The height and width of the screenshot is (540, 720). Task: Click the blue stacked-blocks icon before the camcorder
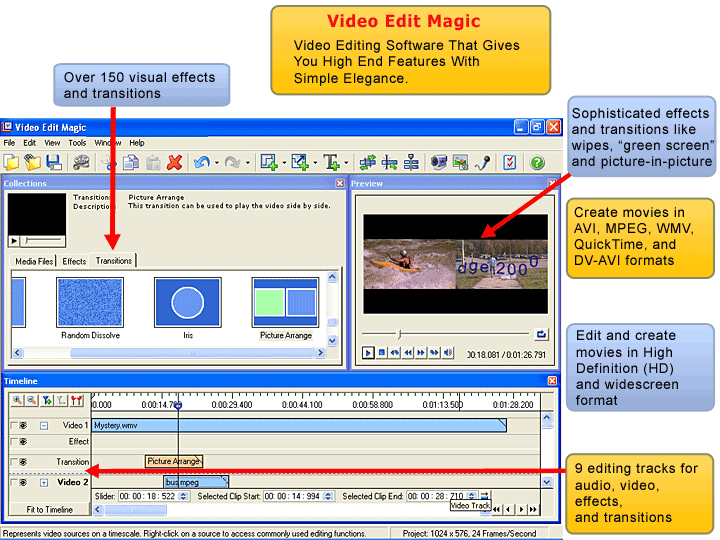click(x=411, y=162)
